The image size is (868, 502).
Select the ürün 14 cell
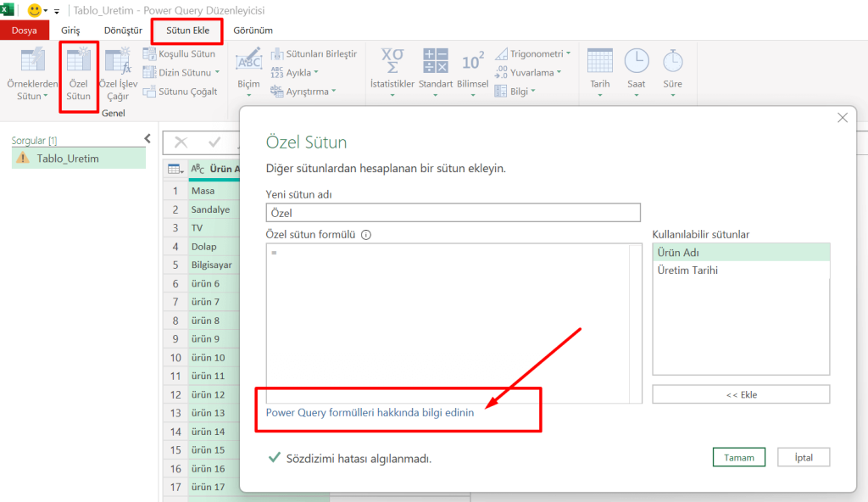click(x=214, y=432)
